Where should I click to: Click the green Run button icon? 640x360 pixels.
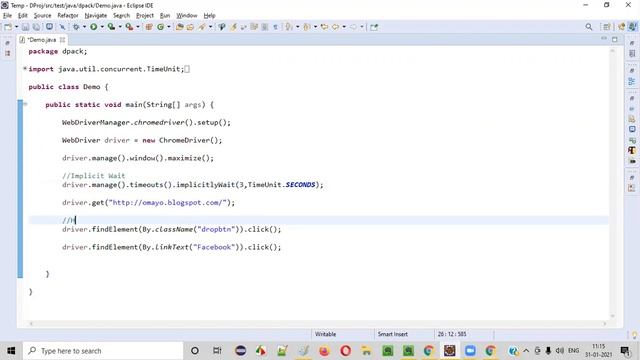pos(93,27)
